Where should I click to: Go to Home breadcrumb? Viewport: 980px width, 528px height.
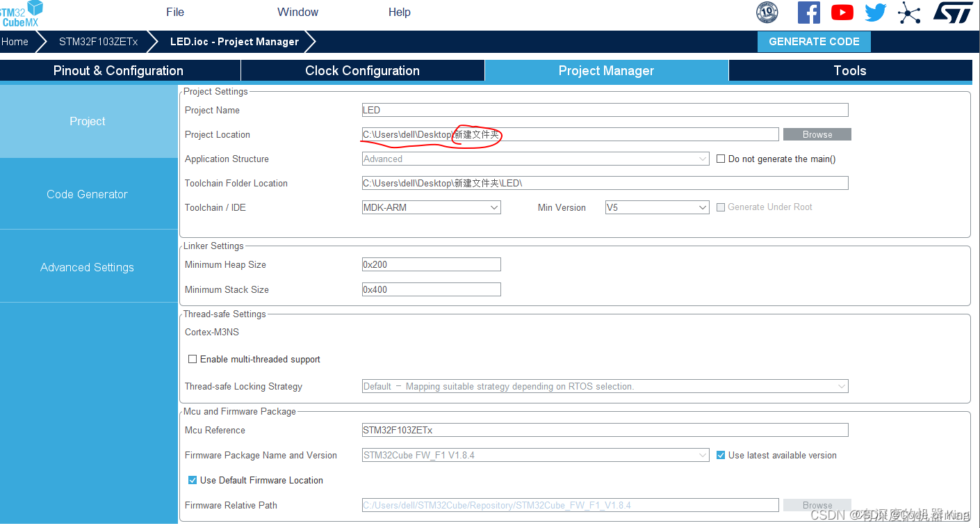15,42
